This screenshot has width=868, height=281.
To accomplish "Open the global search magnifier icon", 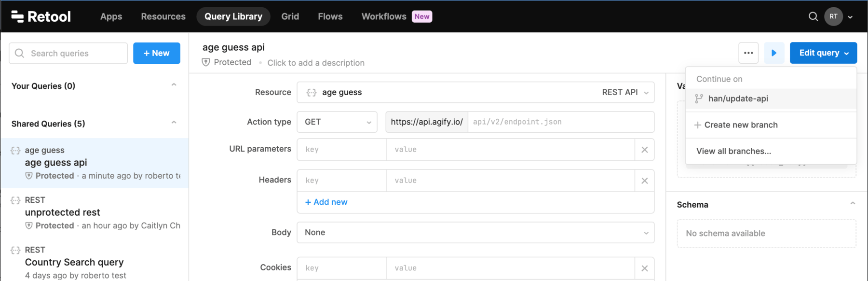I will [813, 16].
